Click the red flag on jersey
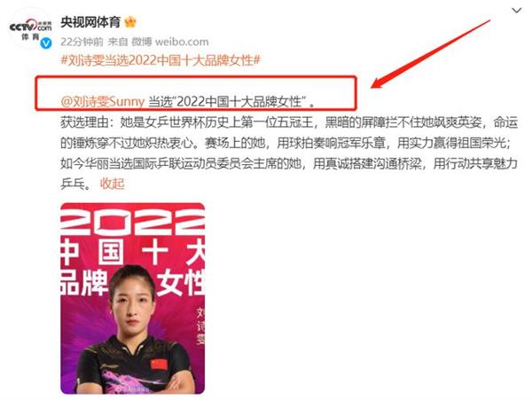 [159, 365]
